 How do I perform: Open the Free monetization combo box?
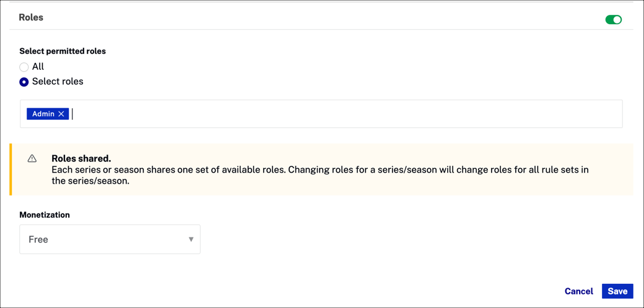coord(110,239)
